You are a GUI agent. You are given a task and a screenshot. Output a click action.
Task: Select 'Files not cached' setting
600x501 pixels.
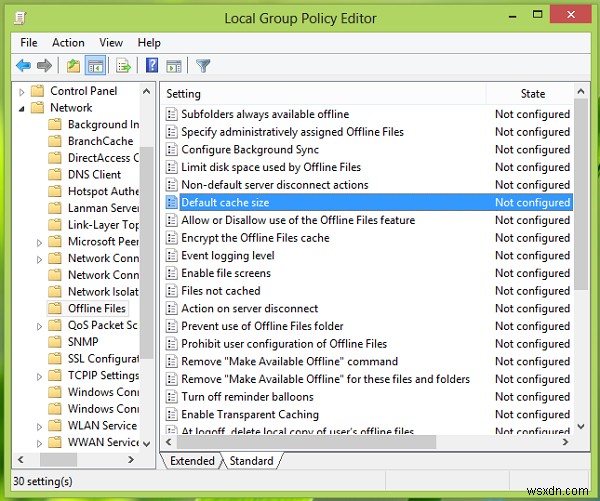click(221, 291)
